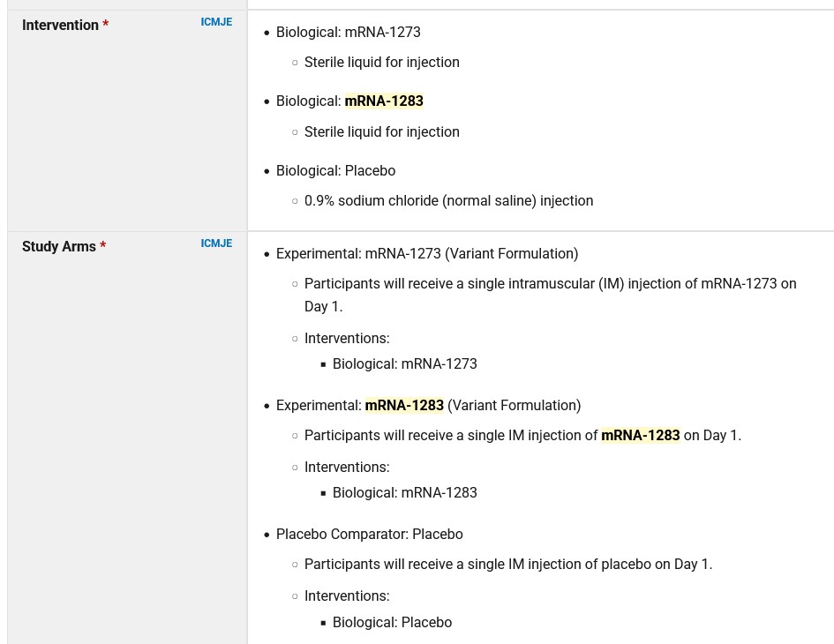Click the Intervention row label
This screenshot has height=644, width=834.
60,26
